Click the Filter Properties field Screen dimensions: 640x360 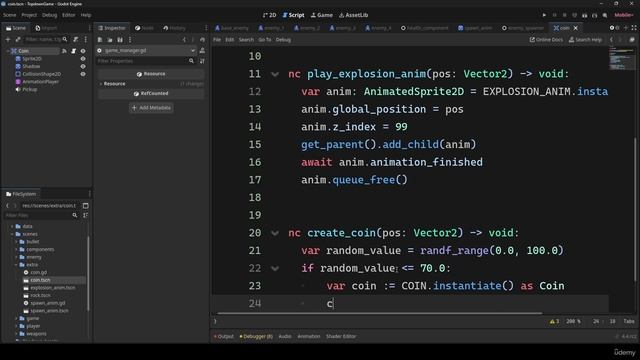[x=146, y=61]
